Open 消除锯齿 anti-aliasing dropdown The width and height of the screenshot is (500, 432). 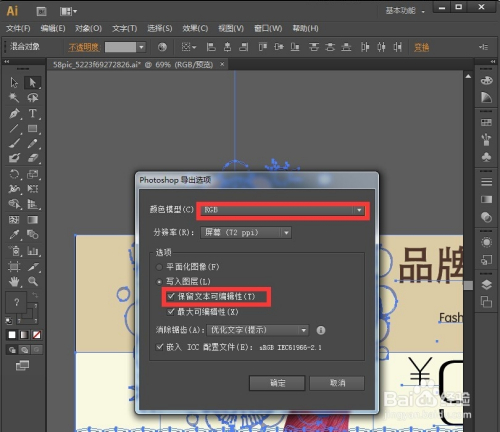(x=258, y=330)
